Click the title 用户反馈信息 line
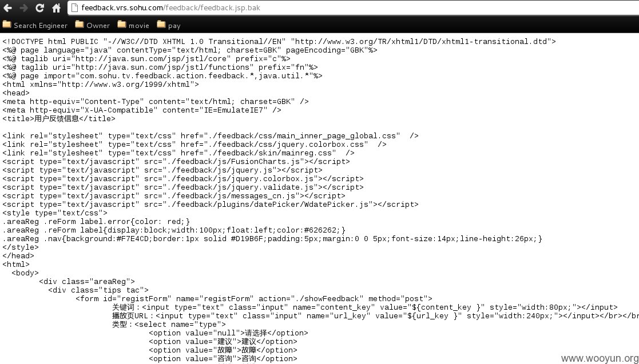The width and height of the screenshot is (639, 364). click(x=59, y=118)
